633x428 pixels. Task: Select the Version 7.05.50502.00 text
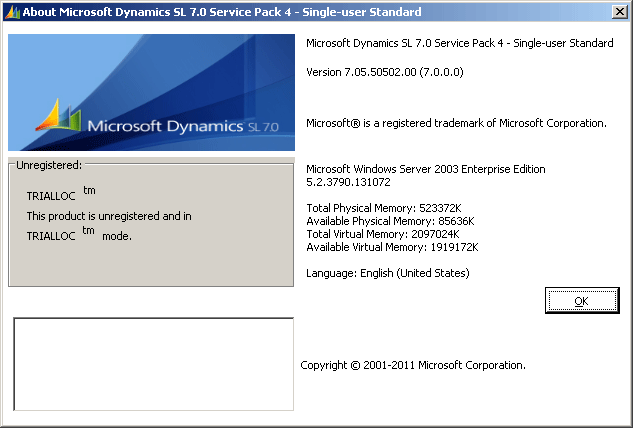click(x=385, y=72)
